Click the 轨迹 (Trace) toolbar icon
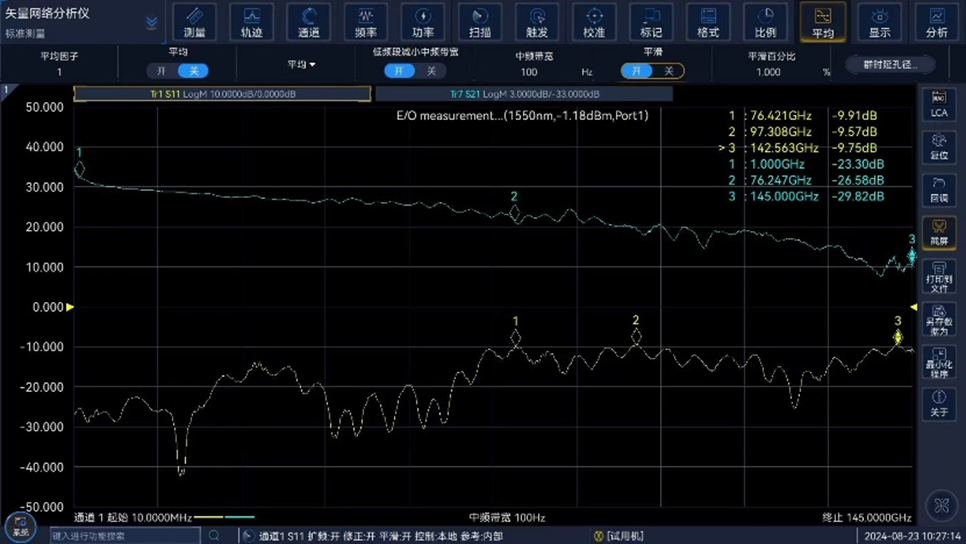The width and height of the screenshot is (966, 544). (x=251, y=22)
